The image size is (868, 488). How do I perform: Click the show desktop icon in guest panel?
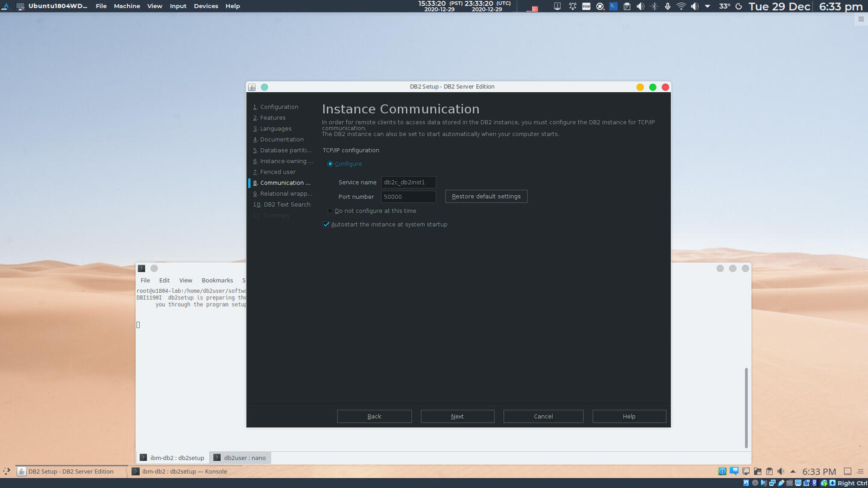coord(848,471)
